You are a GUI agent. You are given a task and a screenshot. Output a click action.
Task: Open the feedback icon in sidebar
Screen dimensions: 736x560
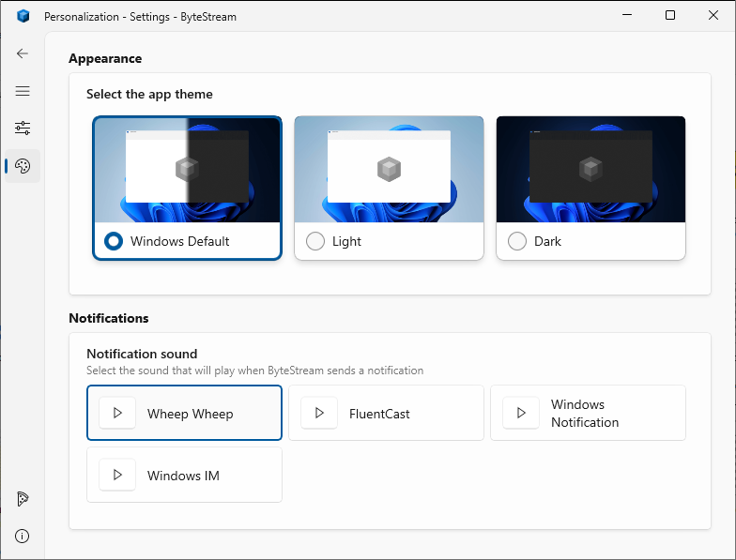click(23, 499)
